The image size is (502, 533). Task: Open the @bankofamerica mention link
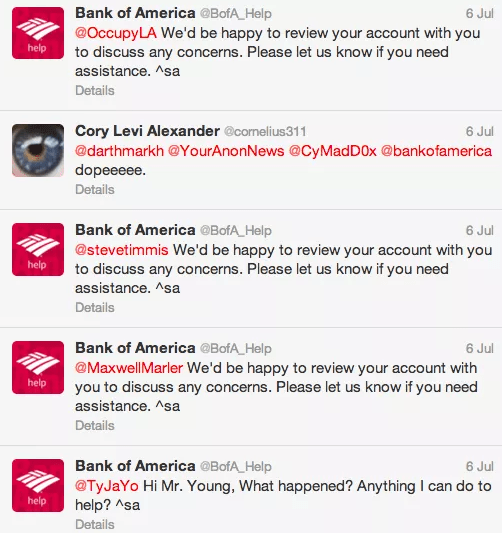pyautogui.click(x=436, y=151)
